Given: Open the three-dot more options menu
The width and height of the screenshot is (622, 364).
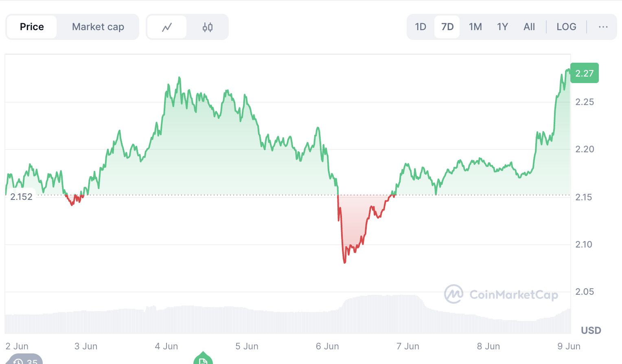Looking at the screenshot, I should [x=603, y=27].
